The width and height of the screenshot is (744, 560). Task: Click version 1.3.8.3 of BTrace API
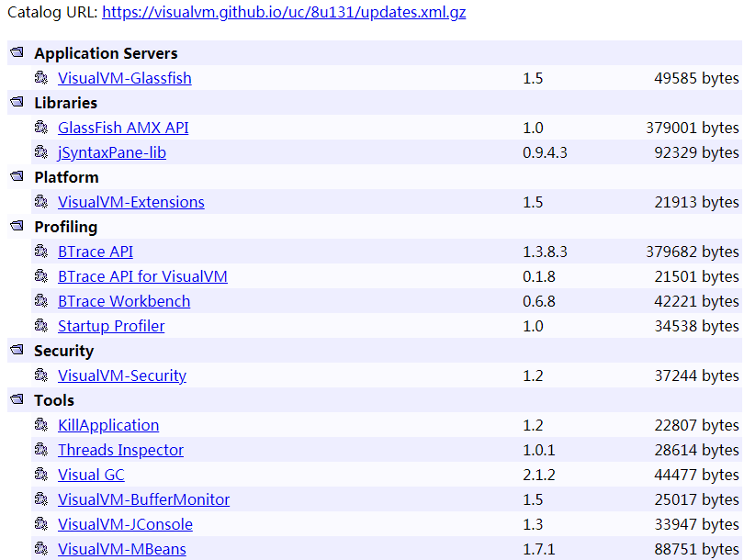pyautogui.click(x=545, y=252)
